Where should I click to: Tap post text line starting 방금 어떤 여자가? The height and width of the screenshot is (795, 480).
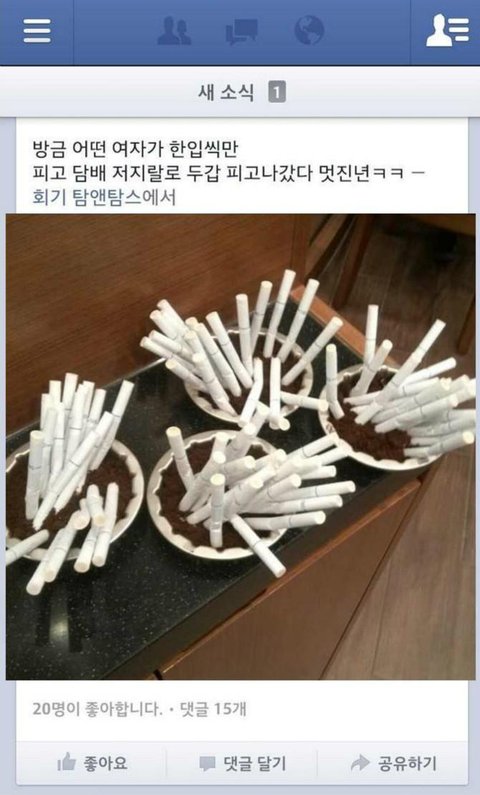(135, 149)
